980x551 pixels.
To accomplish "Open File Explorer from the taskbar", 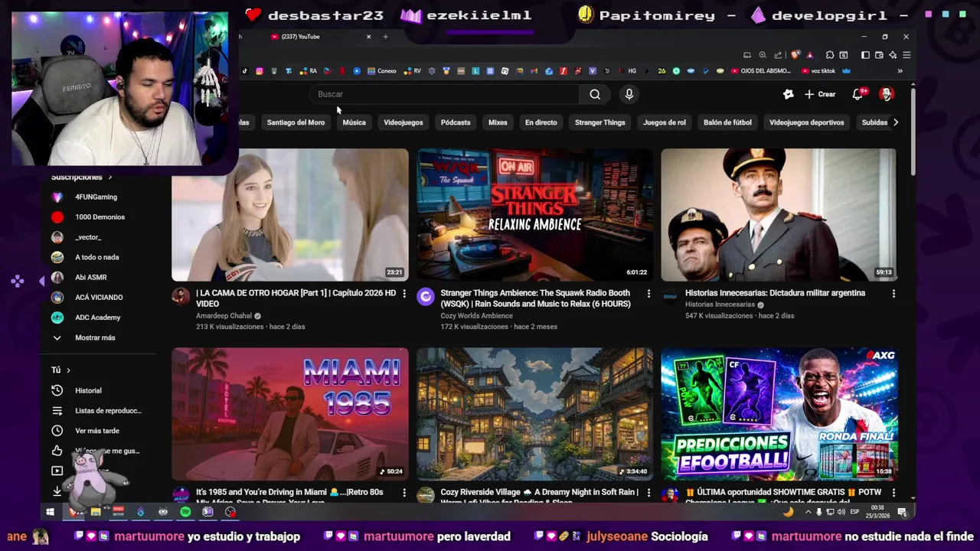I will pyautogui.click(x=96, y=512).
